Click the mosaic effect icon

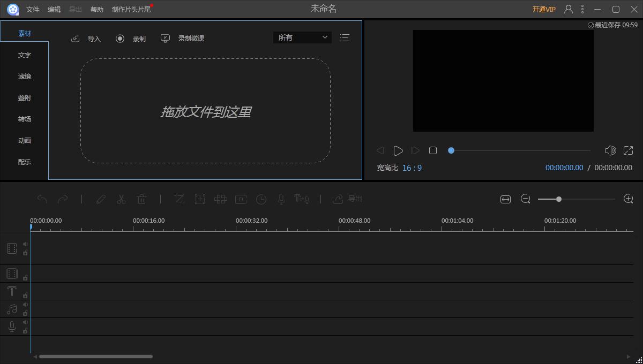(221, 199)
